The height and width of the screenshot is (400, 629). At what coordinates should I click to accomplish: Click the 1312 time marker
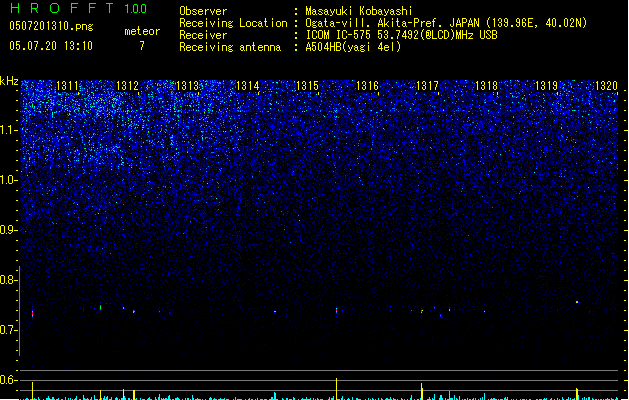[x=128, y=86]
